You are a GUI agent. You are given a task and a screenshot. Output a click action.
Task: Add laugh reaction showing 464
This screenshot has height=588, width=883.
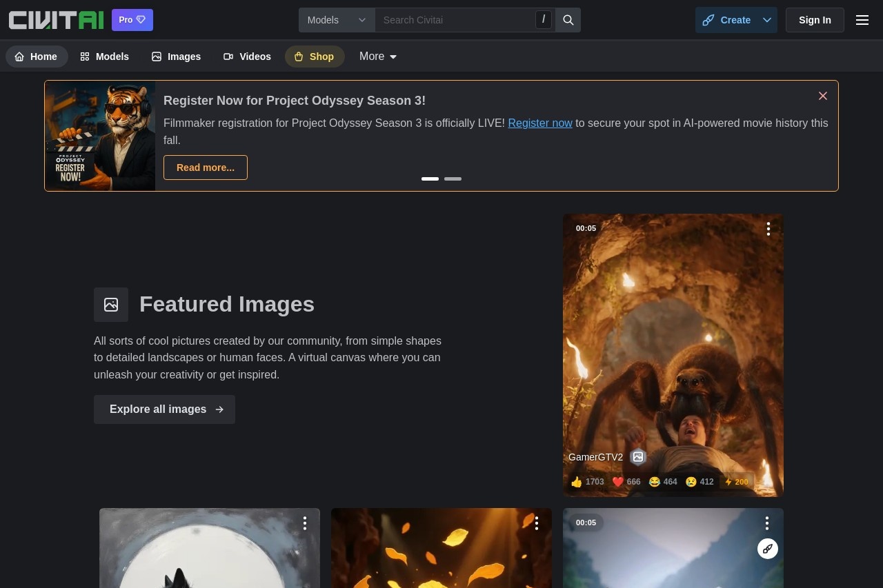pyautogui.click(x=663, y=482)
